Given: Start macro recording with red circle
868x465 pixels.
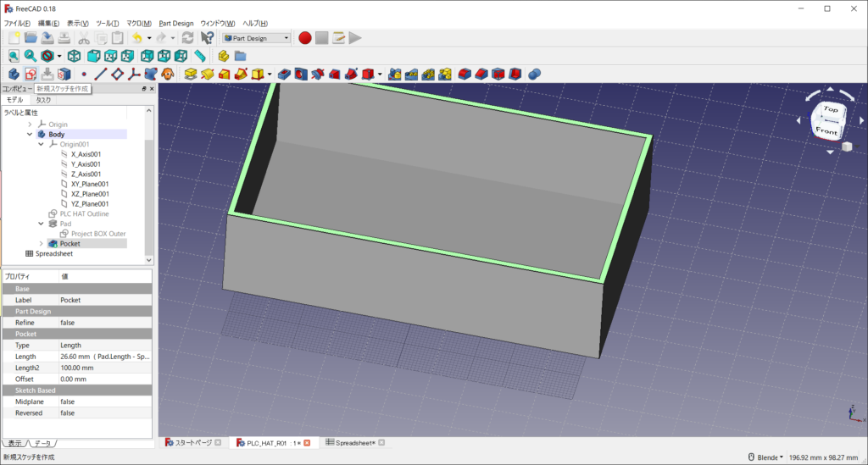Looking at the screenshot, I should tap(303, 38).
